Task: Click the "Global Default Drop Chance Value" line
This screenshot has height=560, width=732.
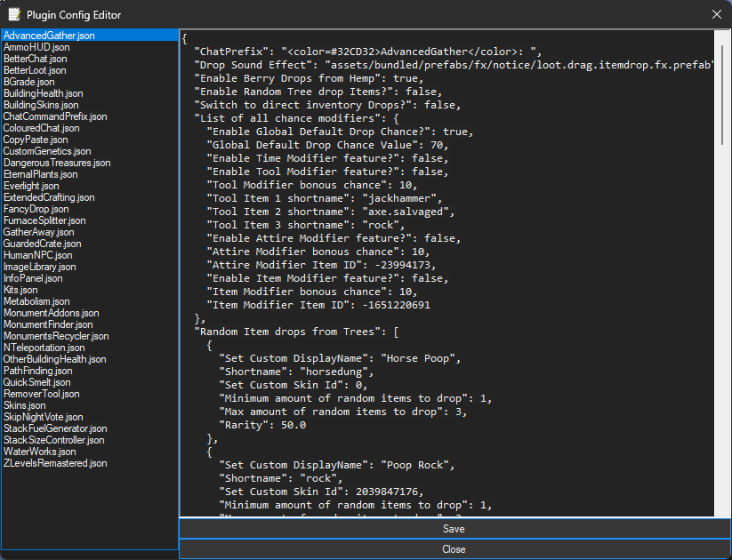Action: 327,145
